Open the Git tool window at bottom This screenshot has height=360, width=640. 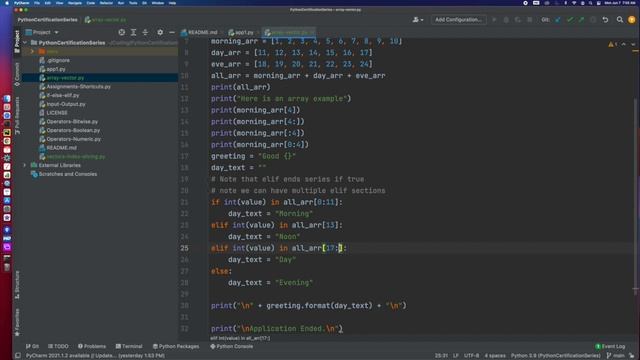(x=32, y=347)
